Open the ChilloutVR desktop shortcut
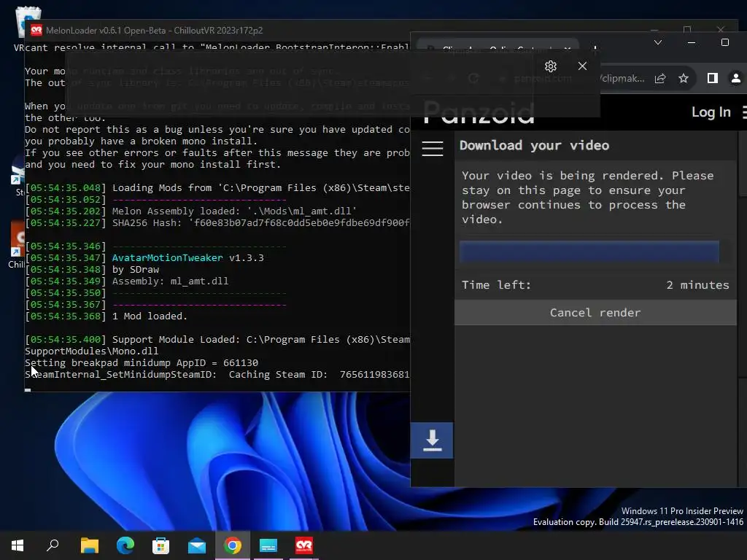747x560 pixels. pos(18,245)
